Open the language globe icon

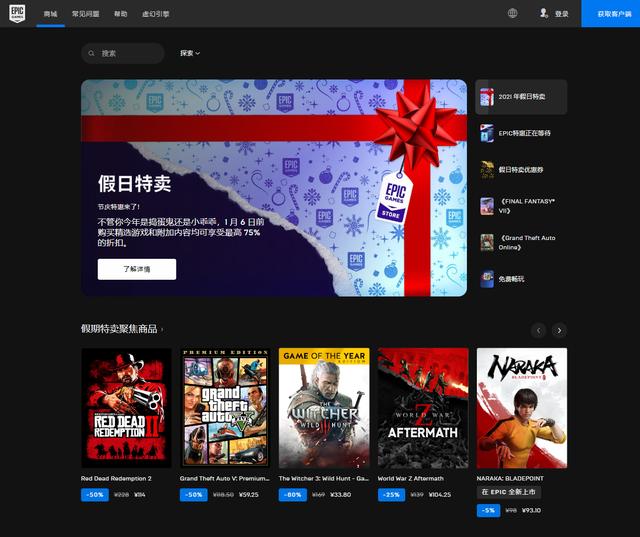click(x=513, y=14)
